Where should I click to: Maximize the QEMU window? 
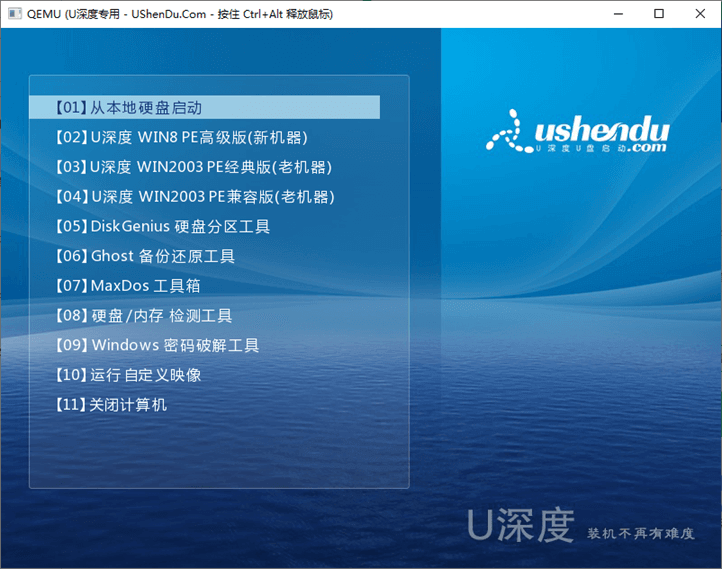pos(659,14)
